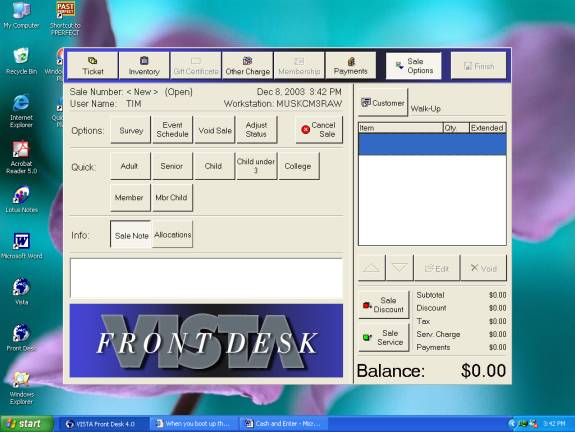The width and height of the screenshot is (575, 432).
Task: Add a quick Mbr Child ticket
Action: pos(172,197)
